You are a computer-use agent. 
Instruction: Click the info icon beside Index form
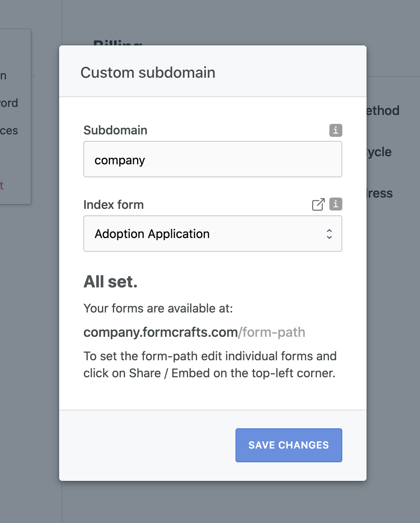[335, 204]
